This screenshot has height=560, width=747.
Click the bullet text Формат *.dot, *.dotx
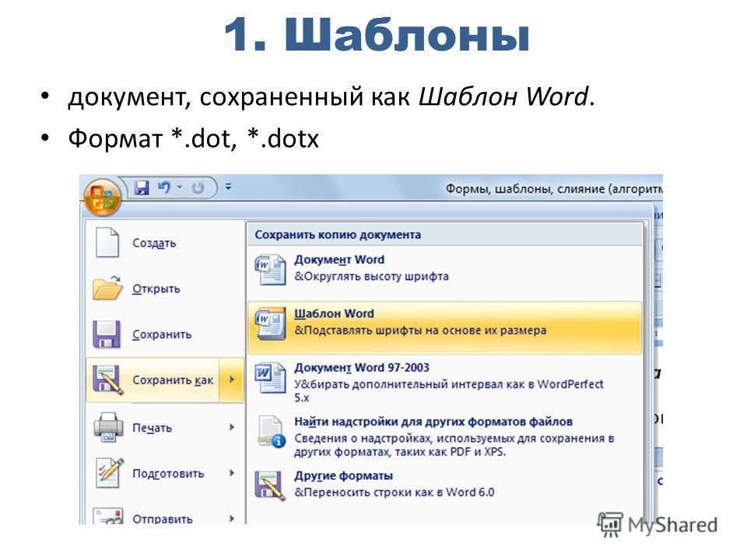click(193, 138)
